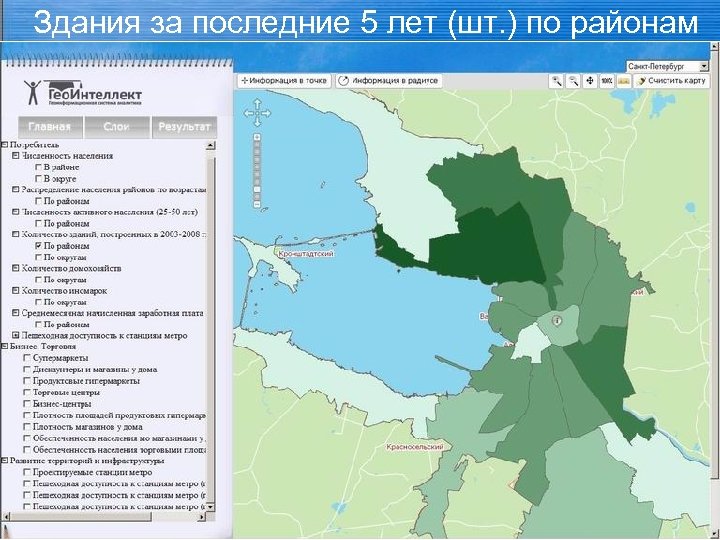Image resolution: width=720 pixels, height=540 pixels.
Task: Select the zoom-in magnifier tool
Action: (557, 81)
